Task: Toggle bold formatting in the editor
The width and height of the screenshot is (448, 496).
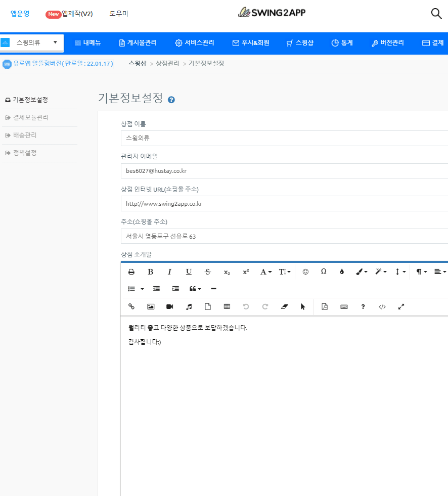Action: pyautogui.click(x=150, y=272)
